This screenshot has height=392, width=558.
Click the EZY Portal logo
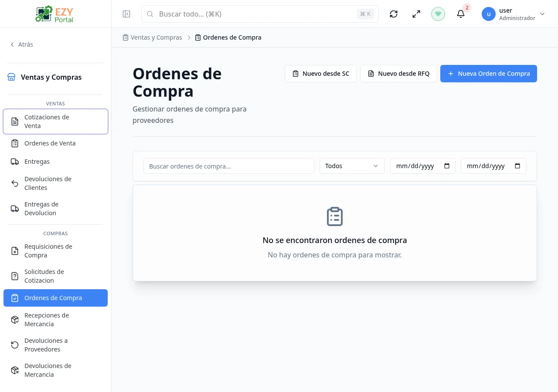point(55,14)
